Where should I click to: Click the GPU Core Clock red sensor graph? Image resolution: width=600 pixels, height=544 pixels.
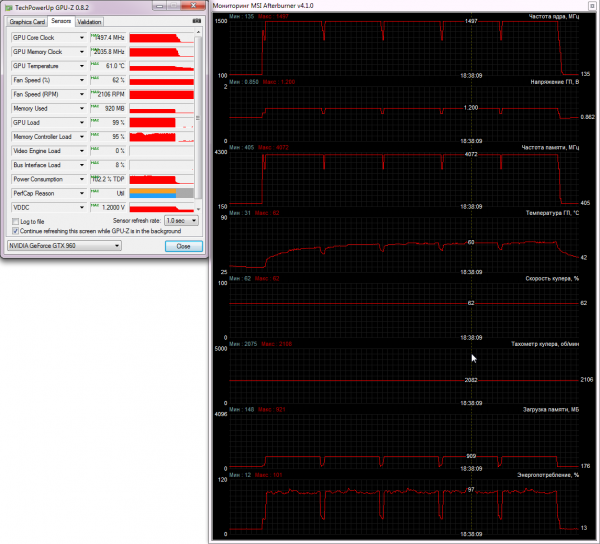(161, 37)
